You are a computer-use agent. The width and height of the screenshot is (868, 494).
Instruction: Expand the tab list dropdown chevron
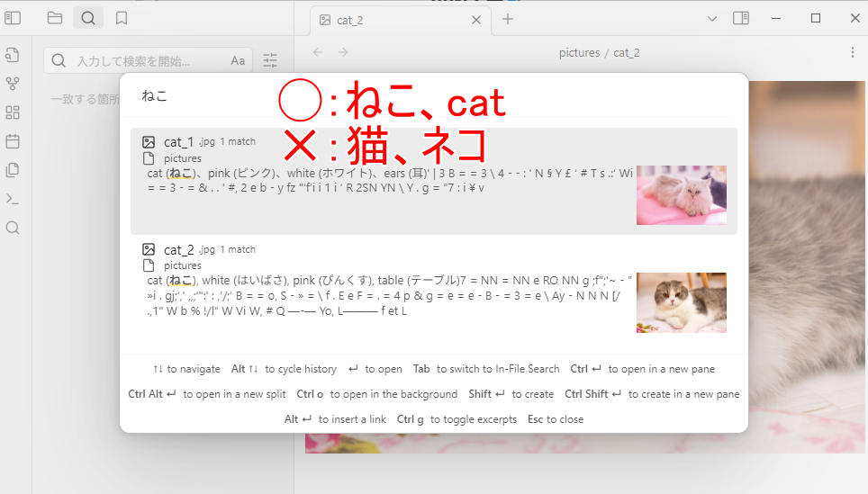tap(712, 19)
